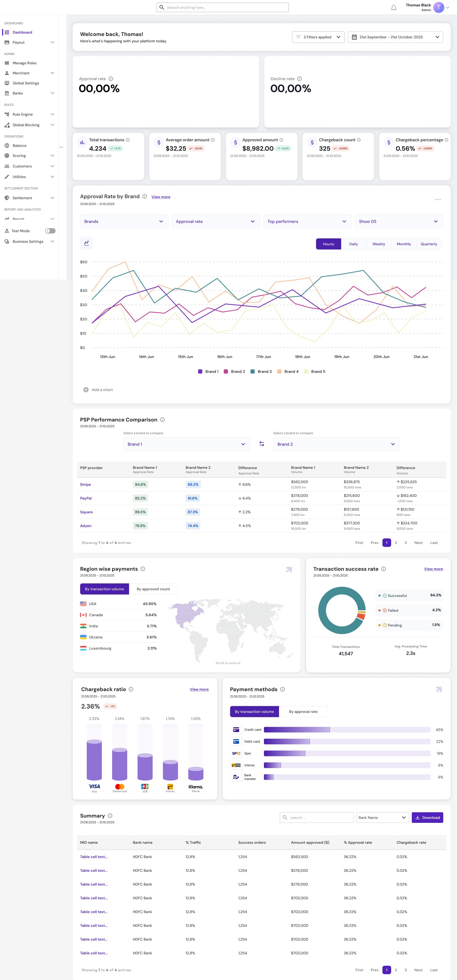
Task: Click the Brand 1 color swatch in legend
Action: pos(200,371)
